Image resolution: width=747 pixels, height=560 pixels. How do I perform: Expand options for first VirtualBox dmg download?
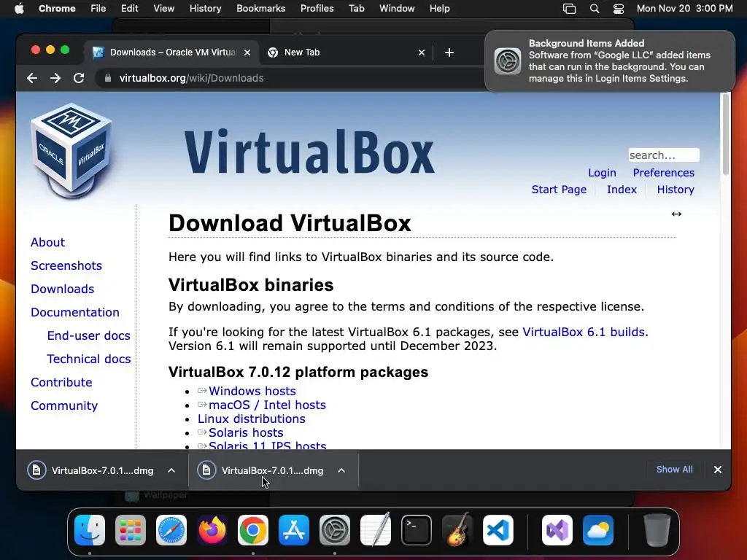point(171,470)
